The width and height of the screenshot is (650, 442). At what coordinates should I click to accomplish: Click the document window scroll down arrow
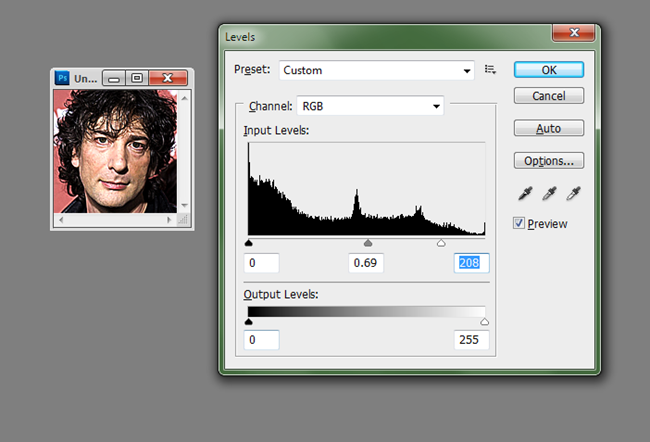pyautogui.click(x=184, y=205)
